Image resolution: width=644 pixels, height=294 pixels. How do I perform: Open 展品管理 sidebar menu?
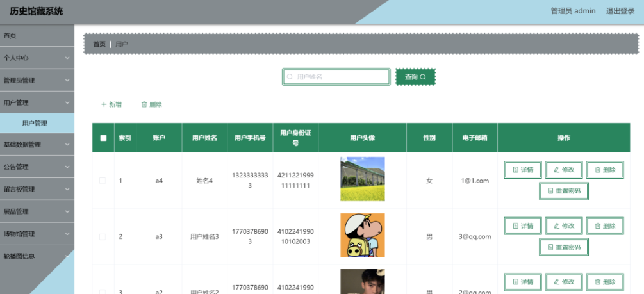click(37, 211)
